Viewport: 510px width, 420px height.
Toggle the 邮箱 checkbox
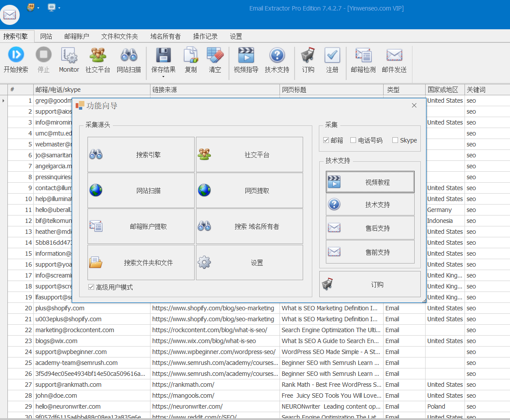click(326, 140)
